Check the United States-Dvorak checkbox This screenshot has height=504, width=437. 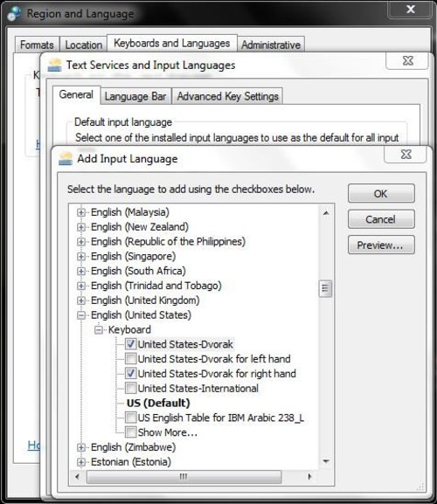click(x=130, y=344)
